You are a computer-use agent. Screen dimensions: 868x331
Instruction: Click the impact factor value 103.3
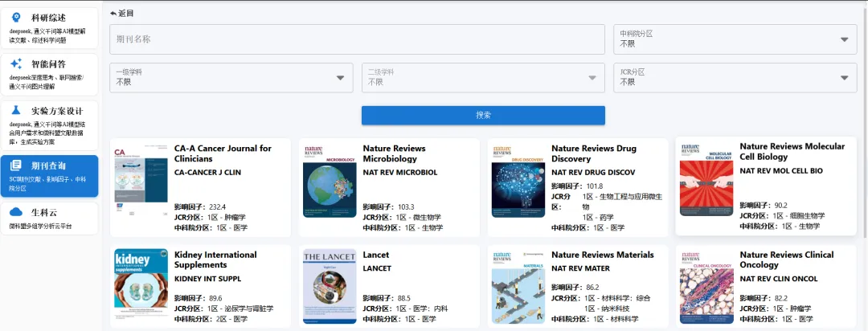tap(406, 207)
